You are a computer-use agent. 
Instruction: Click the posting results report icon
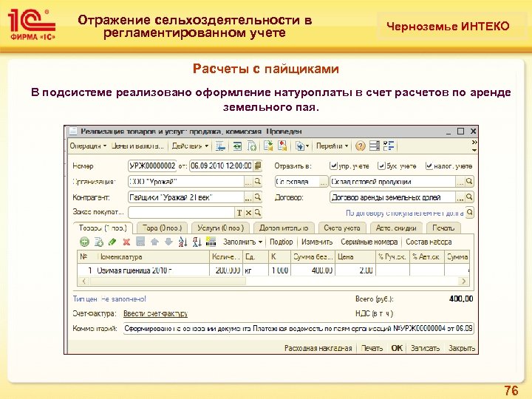click(x=268, y=146)
